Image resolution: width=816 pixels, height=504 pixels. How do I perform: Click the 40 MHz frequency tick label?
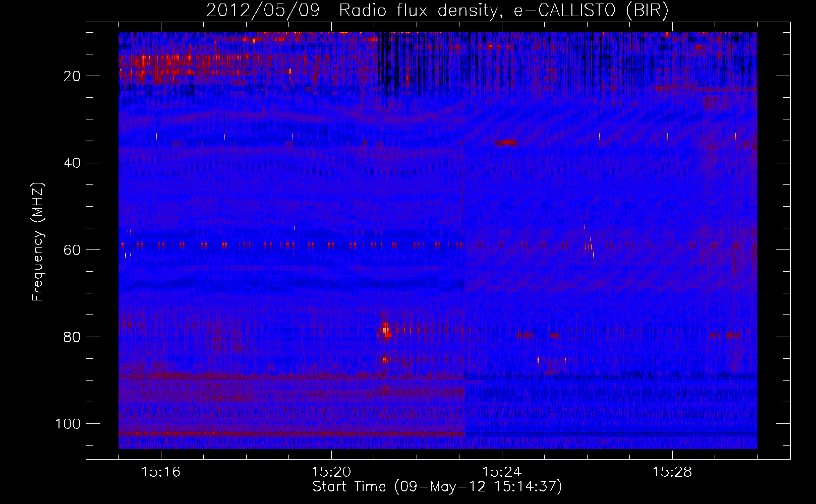[x=72, y=163]
